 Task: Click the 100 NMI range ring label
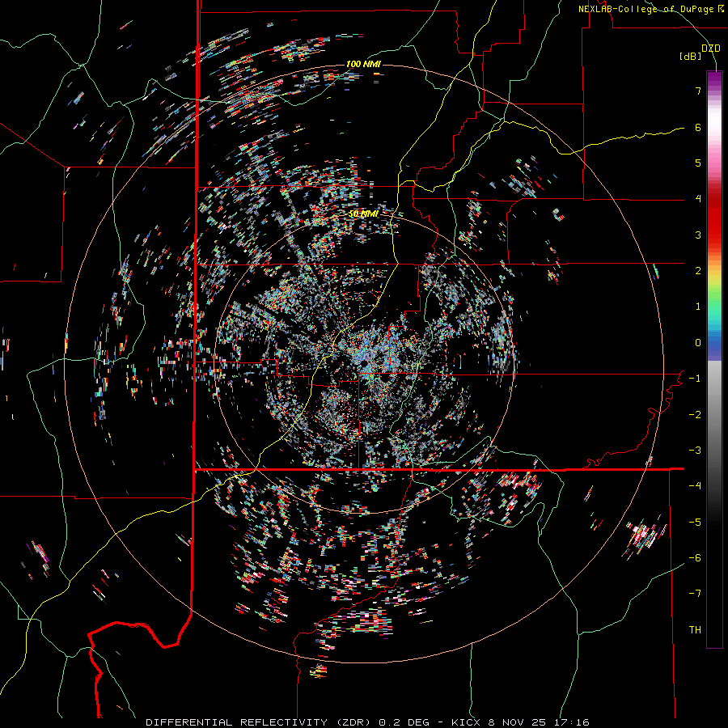[363, 64]
